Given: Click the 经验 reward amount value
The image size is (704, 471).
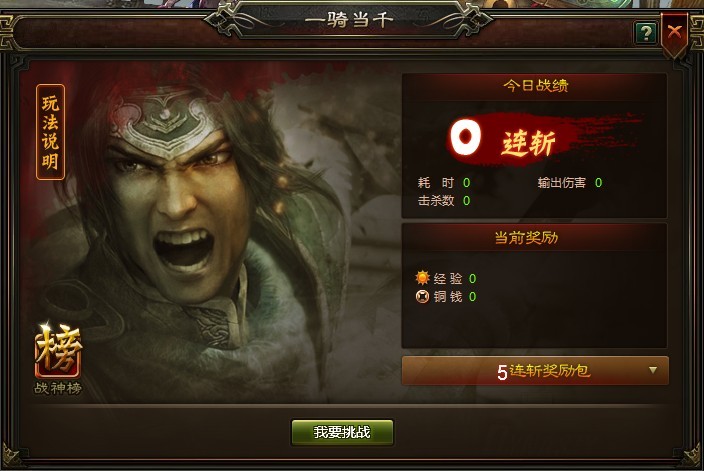Looking at the screenshot, I should [x=472, y=279].
